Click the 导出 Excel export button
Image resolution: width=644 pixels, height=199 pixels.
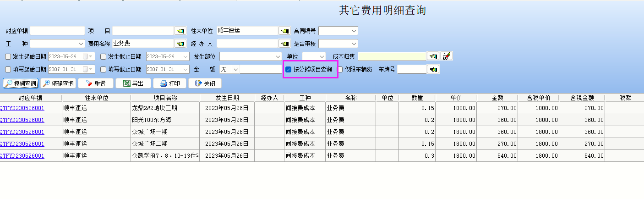click(x=133, y=83)
